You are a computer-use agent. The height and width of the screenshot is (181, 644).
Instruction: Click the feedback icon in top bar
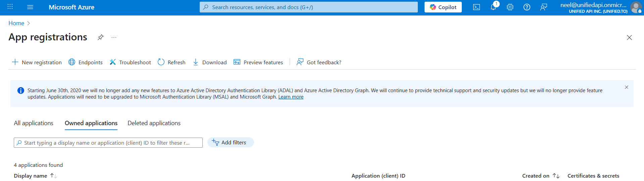[x=543, y=7]
